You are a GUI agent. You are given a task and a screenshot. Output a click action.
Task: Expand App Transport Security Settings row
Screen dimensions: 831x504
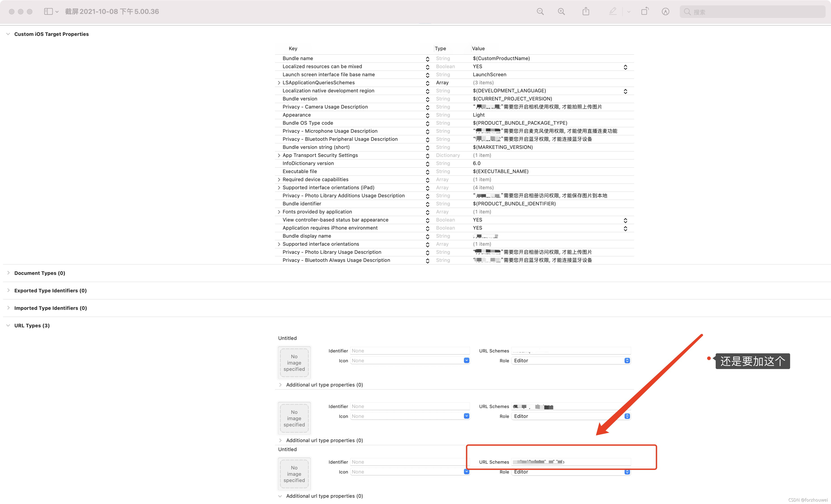[x=279, y=155]
